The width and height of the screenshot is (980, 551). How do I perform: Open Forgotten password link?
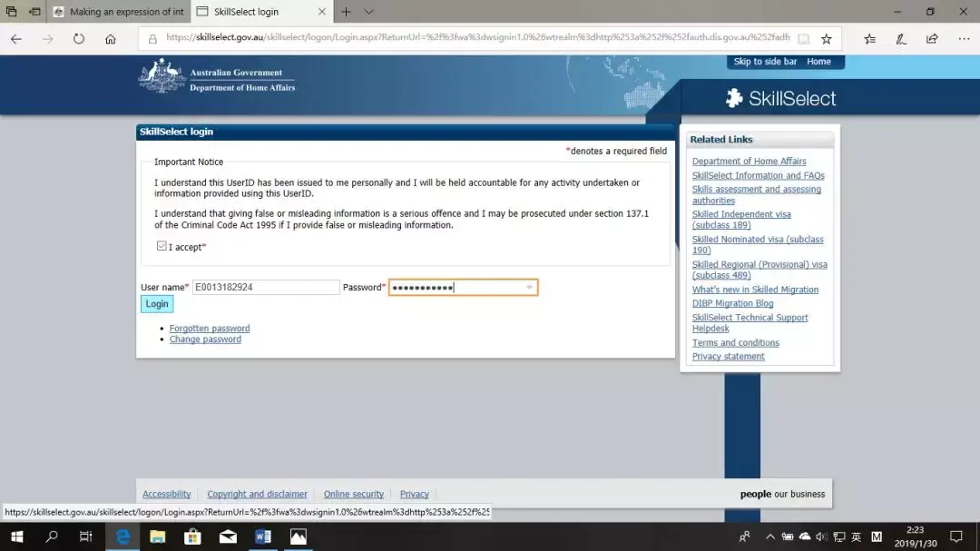pyautogui.click(x=210, y=328)
